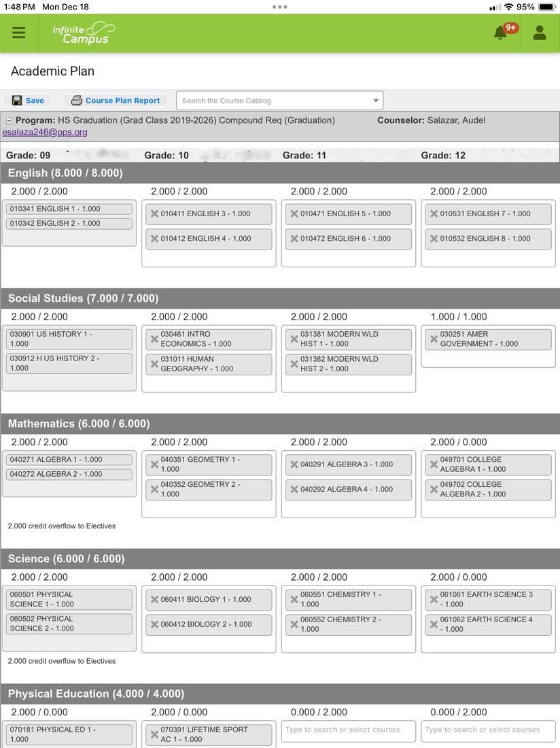This screenshot has width=560, height=748.
Task: Remove 030251 AMER GOVERNMENT course
Action: point(434,339)
